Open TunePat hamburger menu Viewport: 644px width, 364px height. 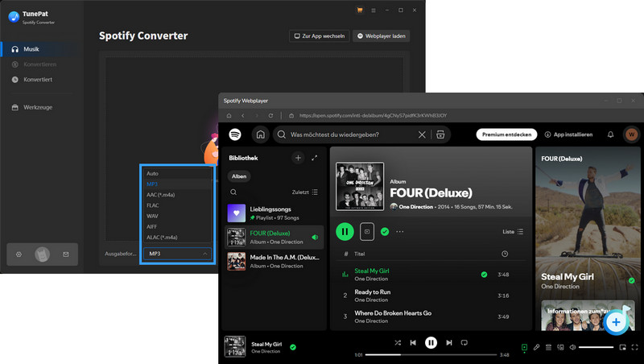pyautogui.click(x=374, y=10)
